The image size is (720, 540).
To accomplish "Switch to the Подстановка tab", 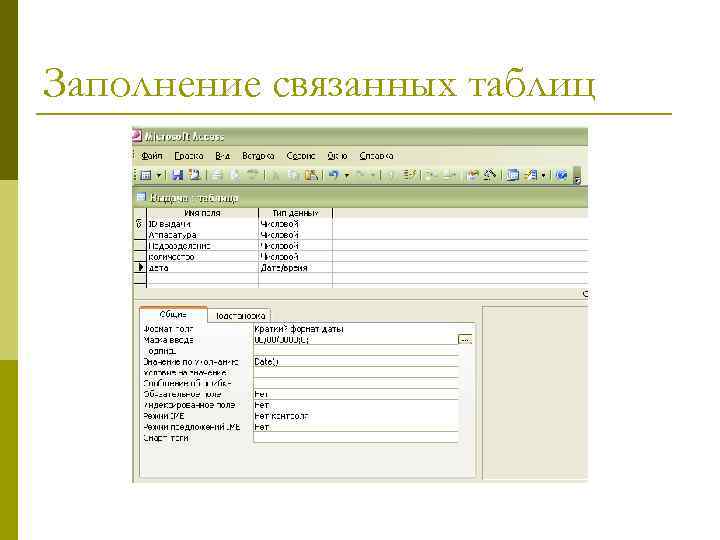I will 240,316.
